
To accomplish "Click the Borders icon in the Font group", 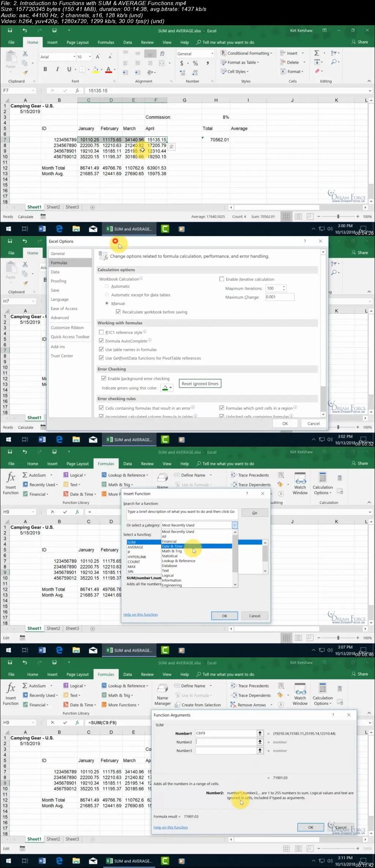I will 82,69.
